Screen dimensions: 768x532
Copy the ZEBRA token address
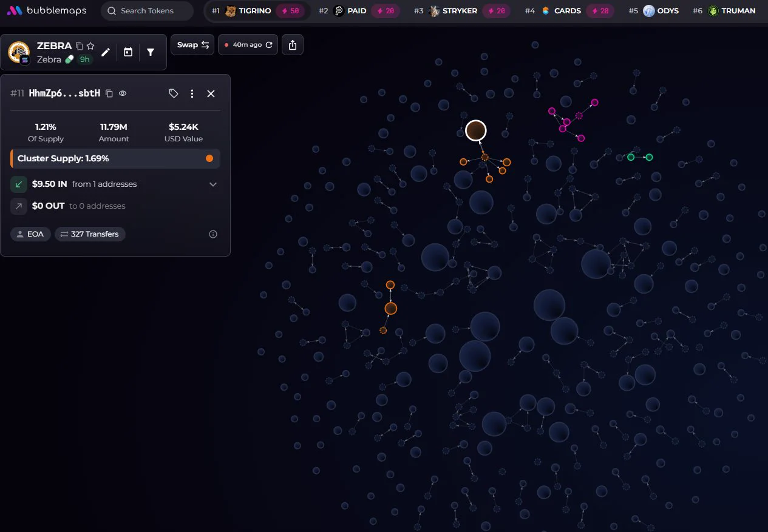pyautogui.click(x=79, y=46)
